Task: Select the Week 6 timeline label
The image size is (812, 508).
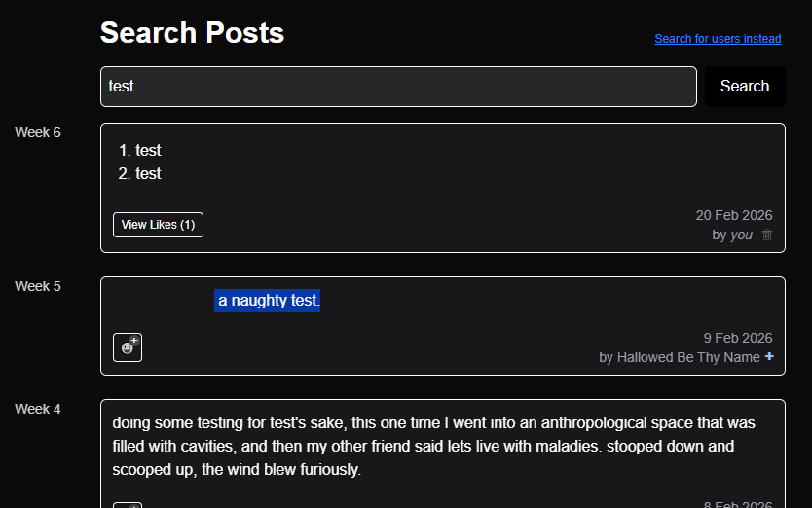Action: [38, 132]
